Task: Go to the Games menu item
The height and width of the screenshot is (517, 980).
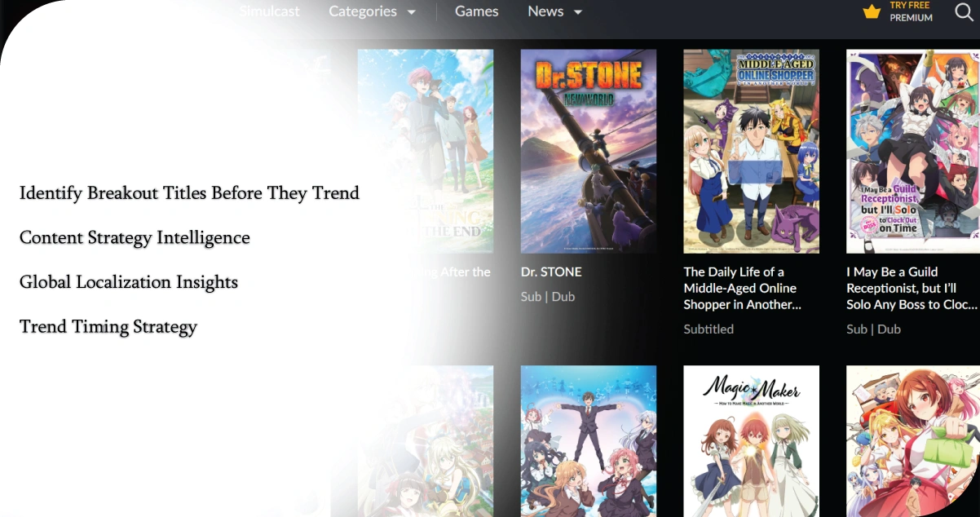Action: (476, 11)
